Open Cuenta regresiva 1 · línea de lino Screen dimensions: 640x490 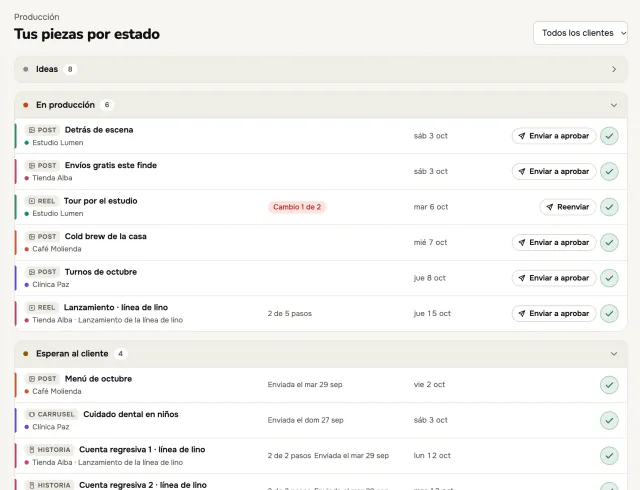tap(142, 450)
